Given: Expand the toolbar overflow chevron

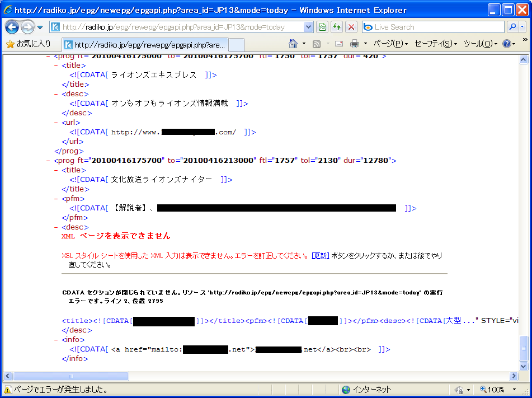Looking at the screenshot, I should (525, 40).
